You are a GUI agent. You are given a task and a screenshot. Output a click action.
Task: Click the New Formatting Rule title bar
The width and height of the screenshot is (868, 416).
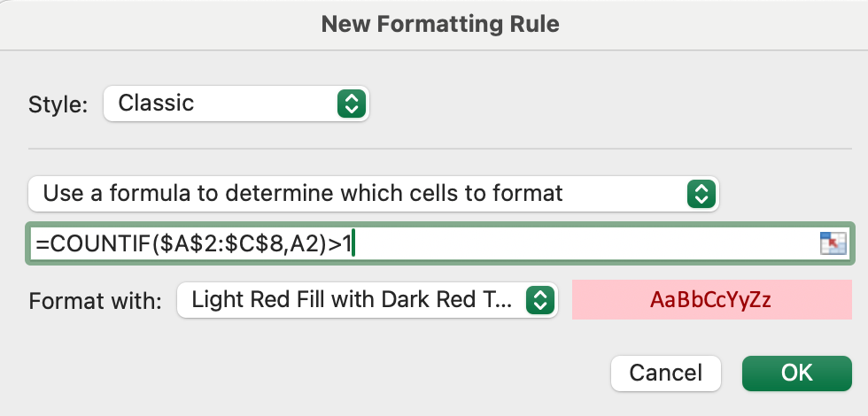440,25
